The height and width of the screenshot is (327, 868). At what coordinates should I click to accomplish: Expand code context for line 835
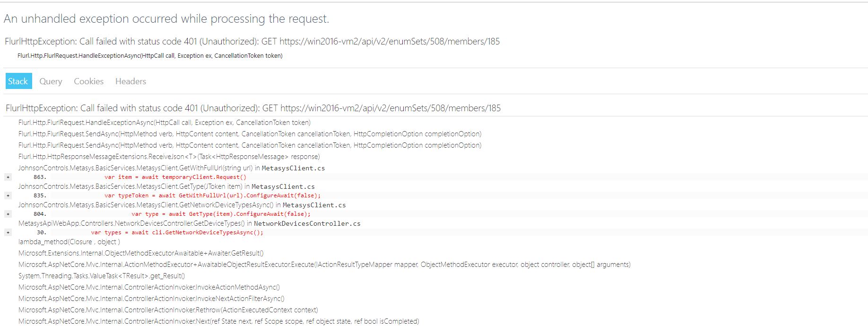(8, 195)
